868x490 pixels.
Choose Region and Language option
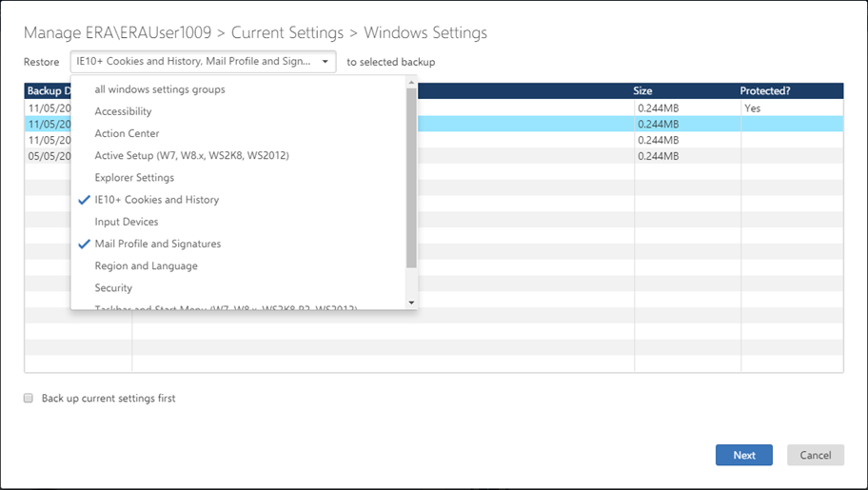pos(146,265)
